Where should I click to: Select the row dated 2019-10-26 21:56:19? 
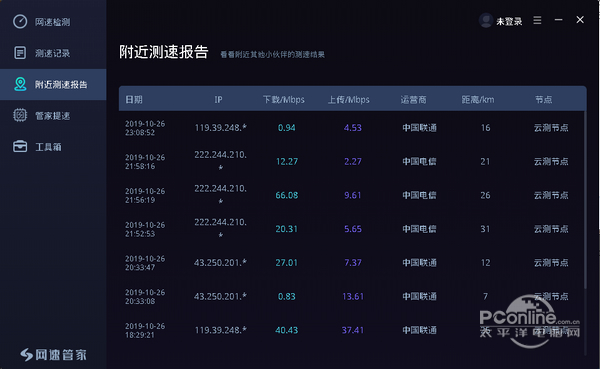click(x=351, y=195)
